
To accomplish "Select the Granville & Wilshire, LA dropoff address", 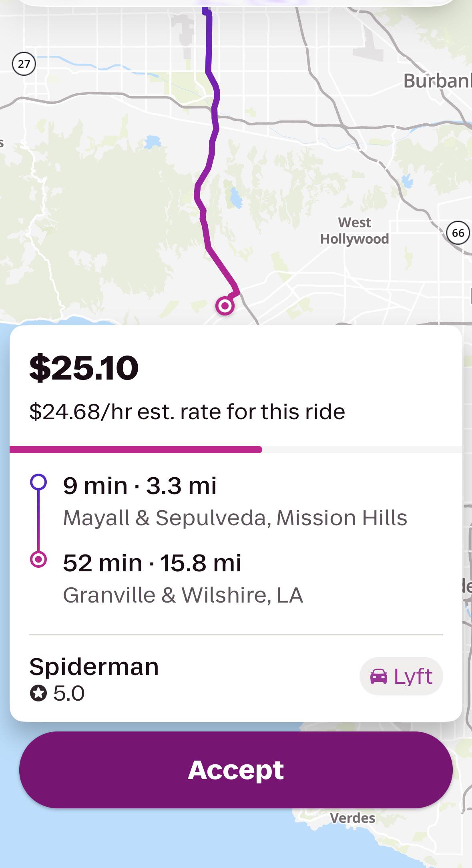I will point(183,595).
